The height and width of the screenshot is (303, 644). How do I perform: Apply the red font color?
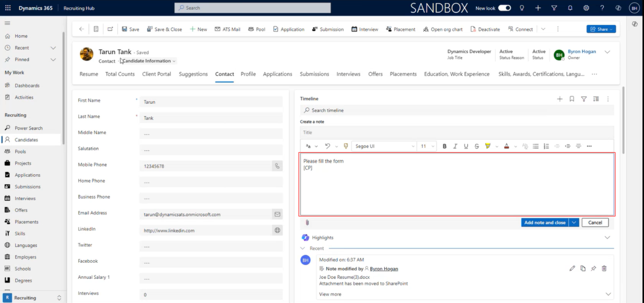506,146
